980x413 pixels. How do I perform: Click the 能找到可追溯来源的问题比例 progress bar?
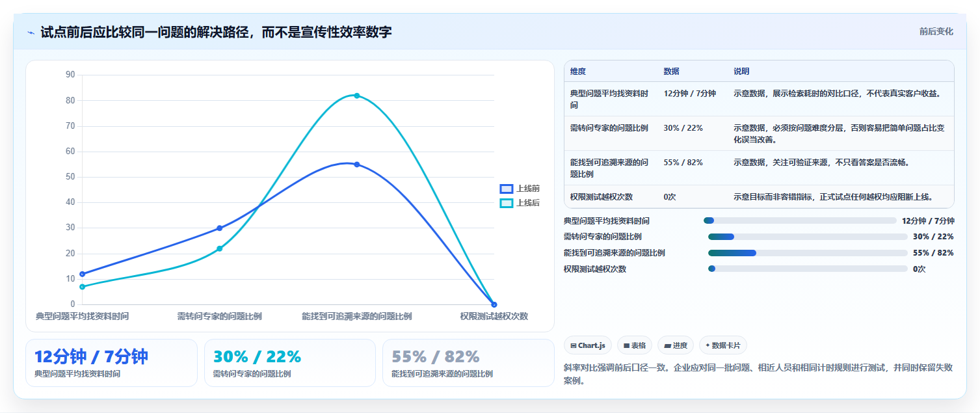808,253
